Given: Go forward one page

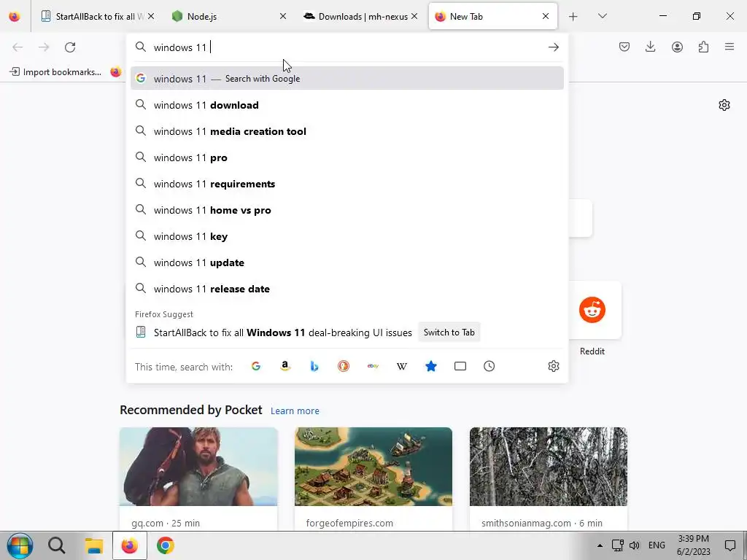Looking at the screenshot, I should click(44, 47).
